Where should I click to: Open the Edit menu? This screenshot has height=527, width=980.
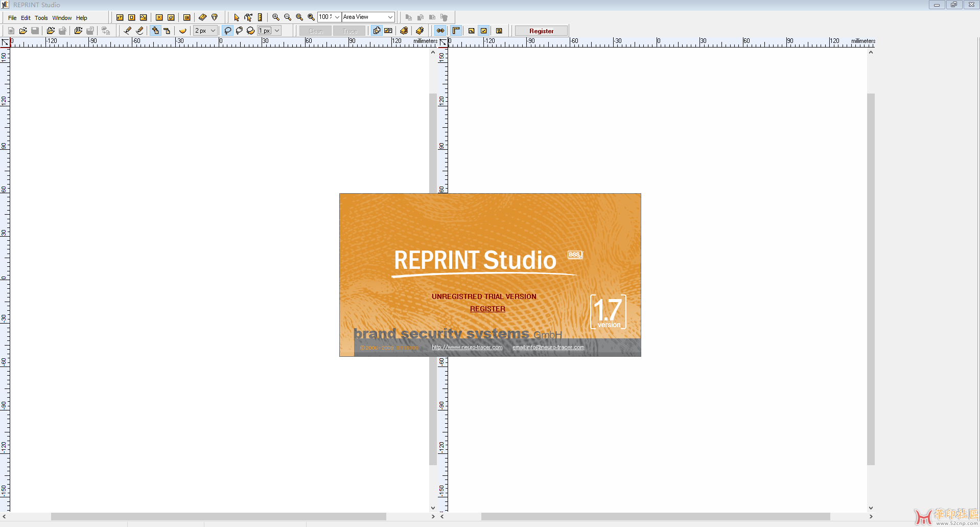point(26,18)
